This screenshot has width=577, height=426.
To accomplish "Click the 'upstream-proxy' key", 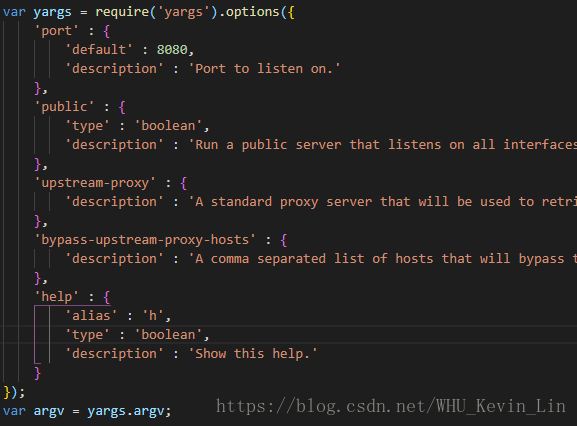I will [x=95, y=183].
